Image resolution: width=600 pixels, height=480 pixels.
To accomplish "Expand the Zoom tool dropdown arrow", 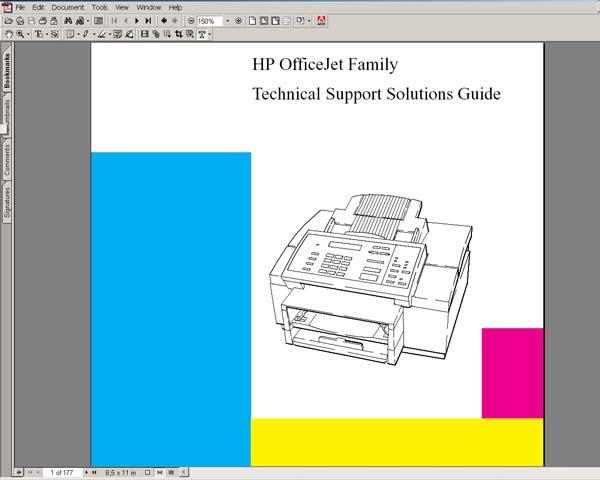I will pyautogui.click(x=28, y=34).
